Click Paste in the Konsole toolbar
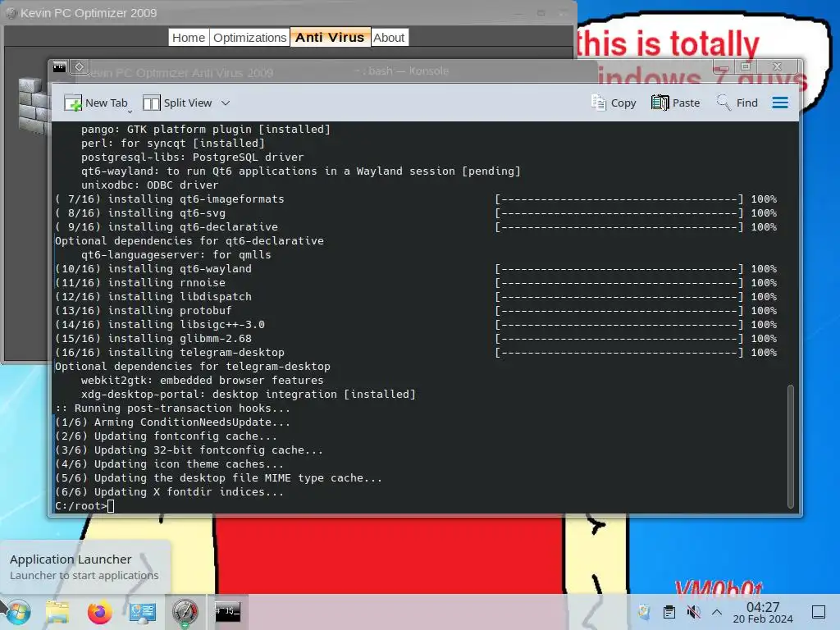The height and width of the screenshot is (630, 840). 676,103
